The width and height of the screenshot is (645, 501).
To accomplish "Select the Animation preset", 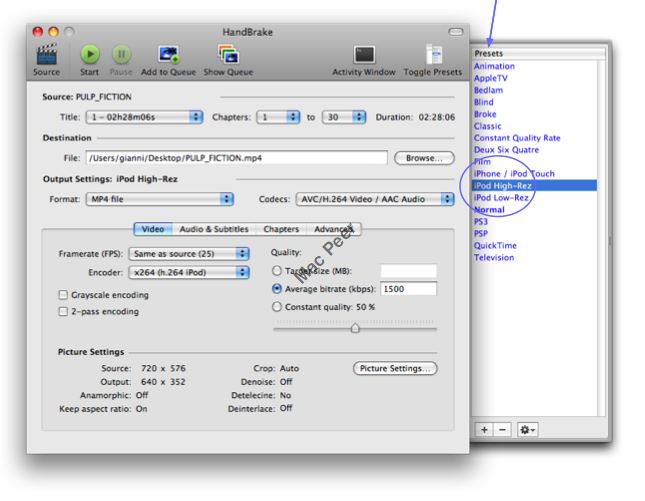I will (494, 66).
